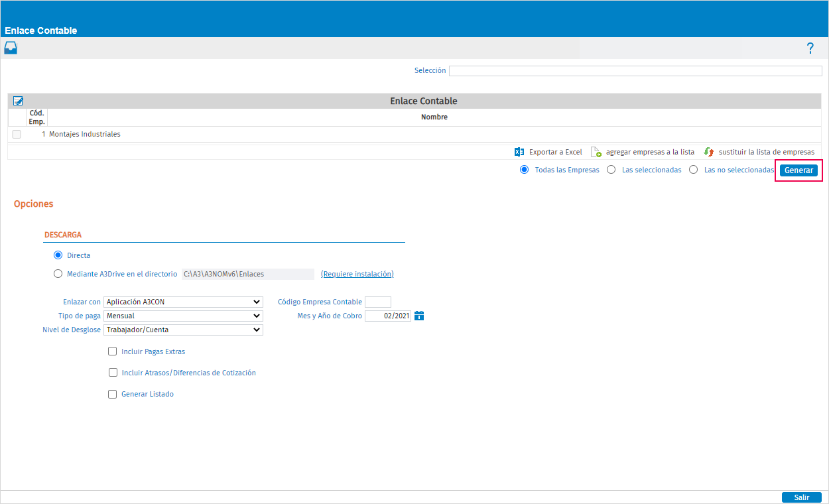The width and height of the screenshot is (829, 504).
Task: Click the A3Drive directory path field
Action: click(x=248, y=274)
